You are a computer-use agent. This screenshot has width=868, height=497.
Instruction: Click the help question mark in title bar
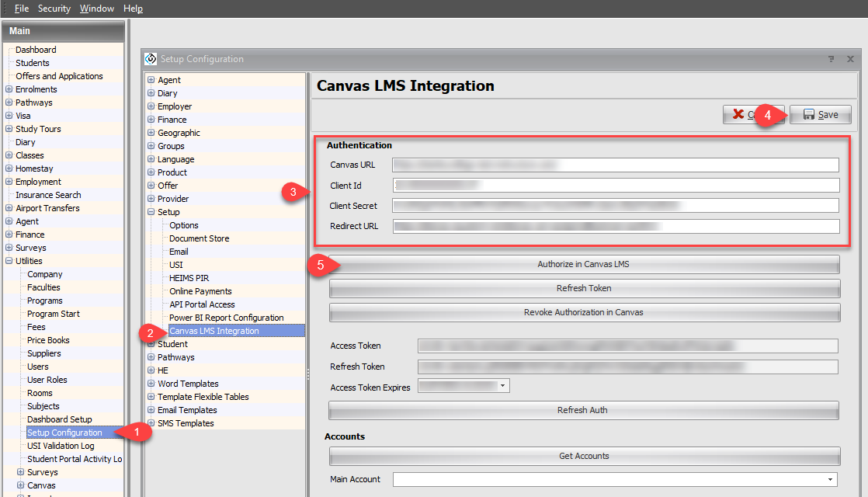click(x=831, y=59)
